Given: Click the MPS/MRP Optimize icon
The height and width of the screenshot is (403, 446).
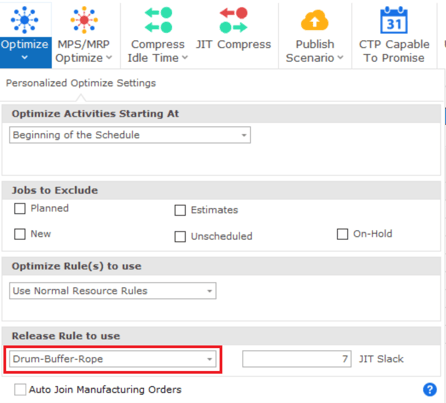Looking at the screenshot, I should [84, 20].
